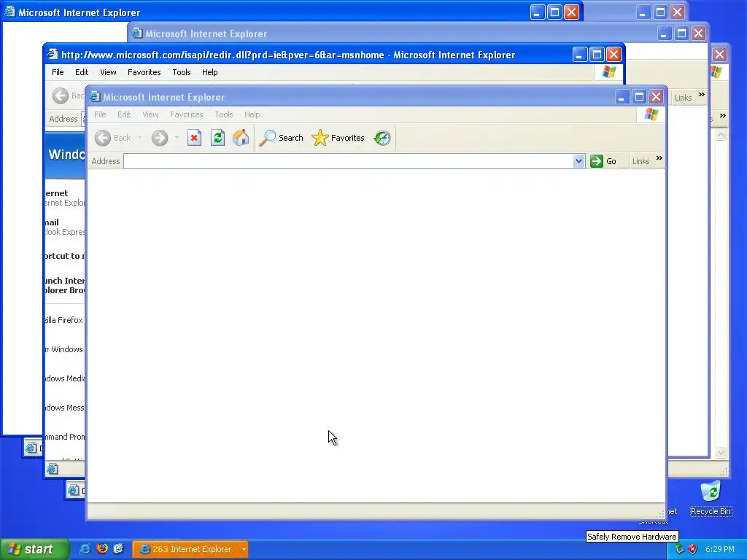Refresh the page in front IE window

(x=217, y=138)
